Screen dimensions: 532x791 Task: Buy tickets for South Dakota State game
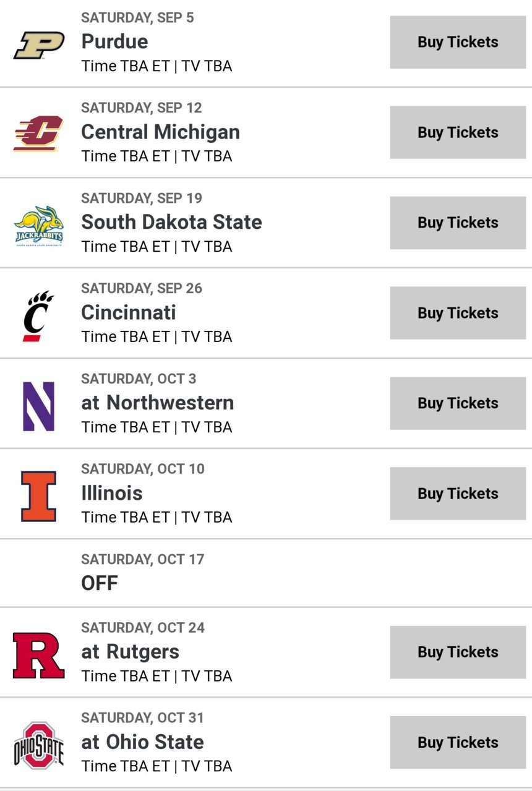click(458, 223)
